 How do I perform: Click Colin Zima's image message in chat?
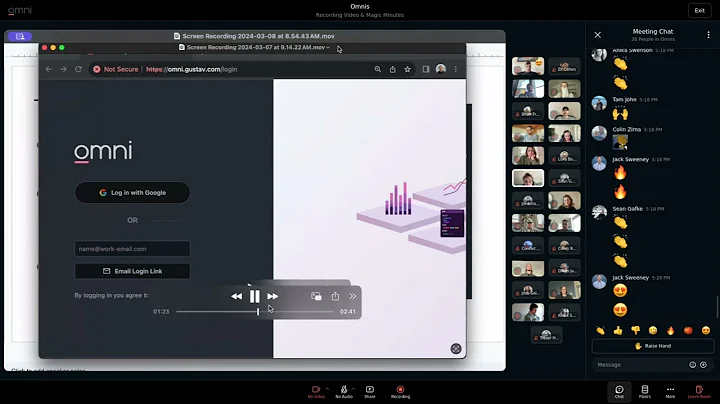[620, 142]
